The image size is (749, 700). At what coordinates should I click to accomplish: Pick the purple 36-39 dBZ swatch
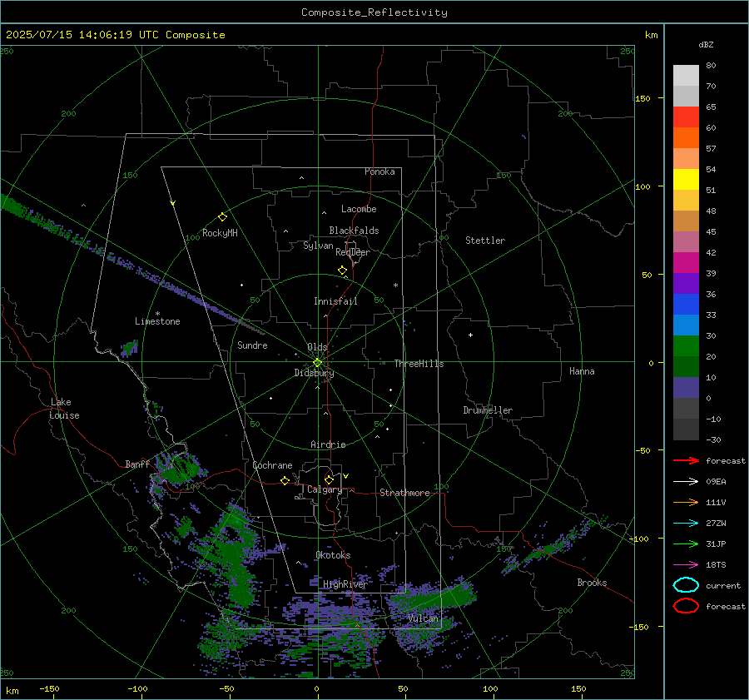point(686,284)
